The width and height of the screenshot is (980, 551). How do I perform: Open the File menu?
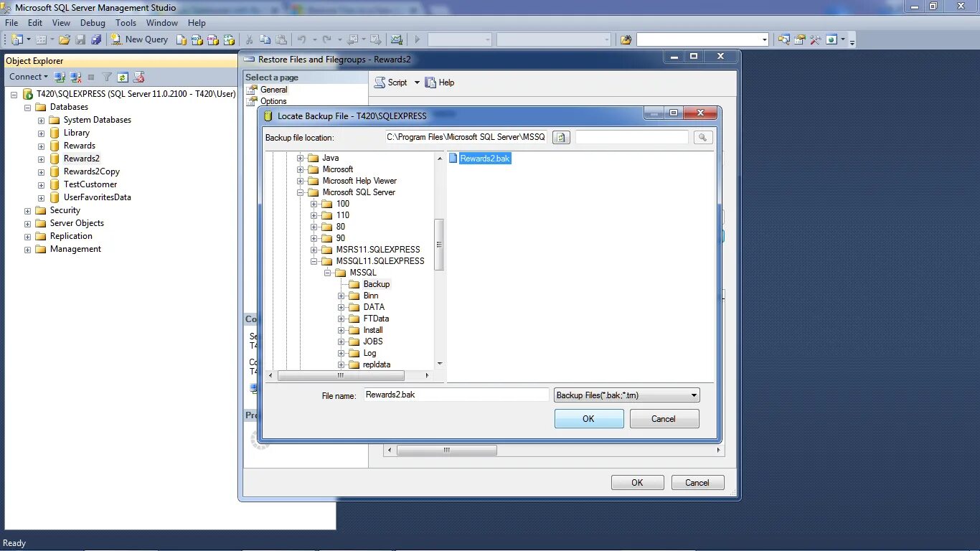(x=11, y=23)
